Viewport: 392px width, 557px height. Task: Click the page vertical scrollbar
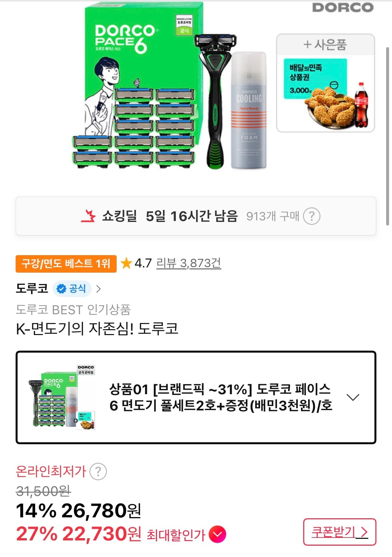coord(387,136)
